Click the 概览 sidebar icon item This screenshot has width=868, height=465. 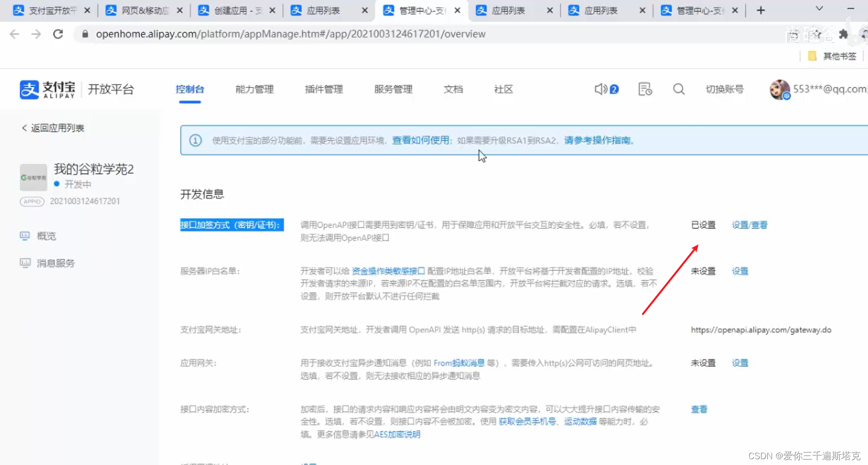[38, 236]
